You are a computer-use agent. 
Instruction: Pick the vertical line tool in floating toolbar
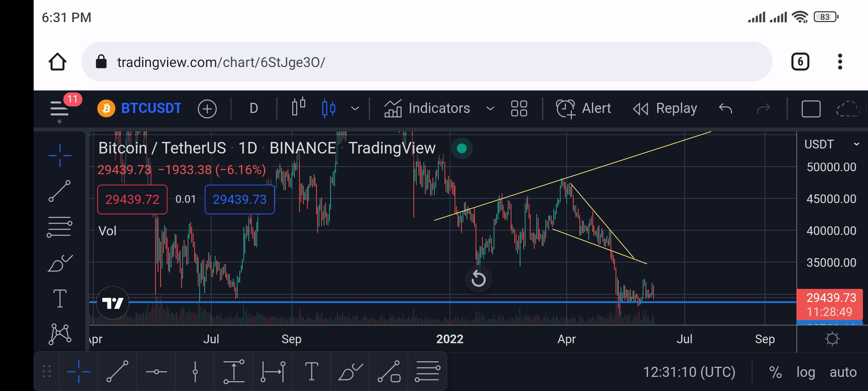[195, 372]
